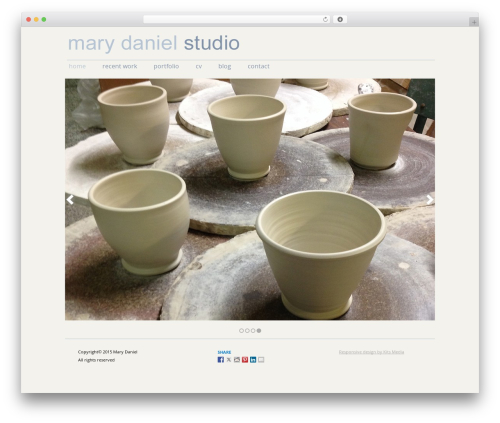Screen dimensions: 500x423
Task: Show previous slide with left arrow
Action: point(70,200)
